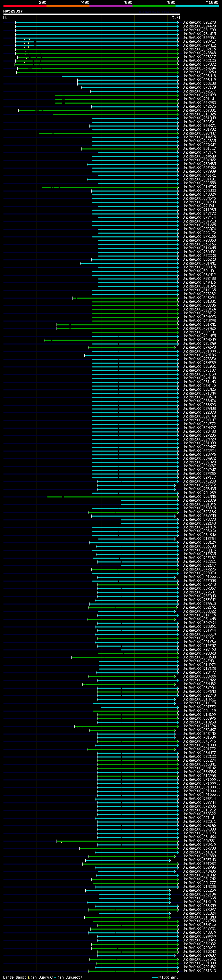Select hit UniRef100_A7GR24
222x980 pixels.
pyautogui.click(x=199, y=451)
